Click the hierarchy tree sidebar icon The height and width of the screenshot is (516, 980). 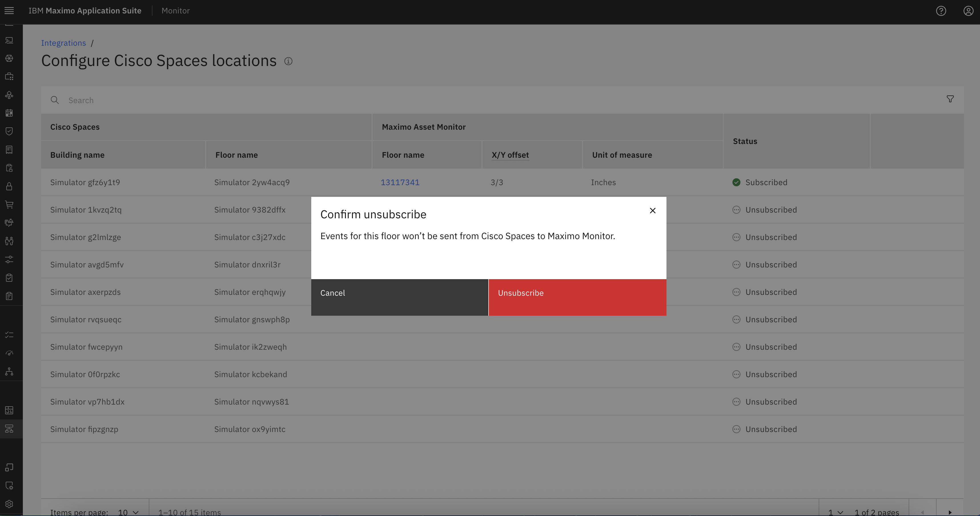point(9,371)
